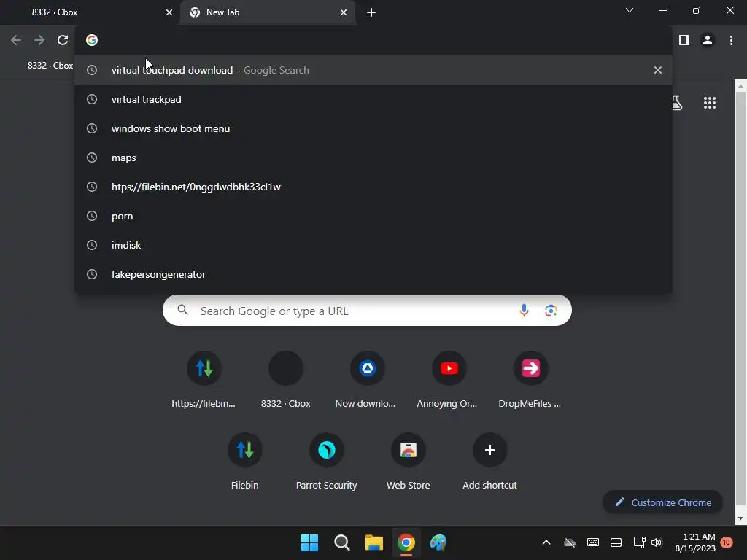Select maps suggestion
Image resolution: width=747 pixels, height=560 pixels.
click(373, 157)
